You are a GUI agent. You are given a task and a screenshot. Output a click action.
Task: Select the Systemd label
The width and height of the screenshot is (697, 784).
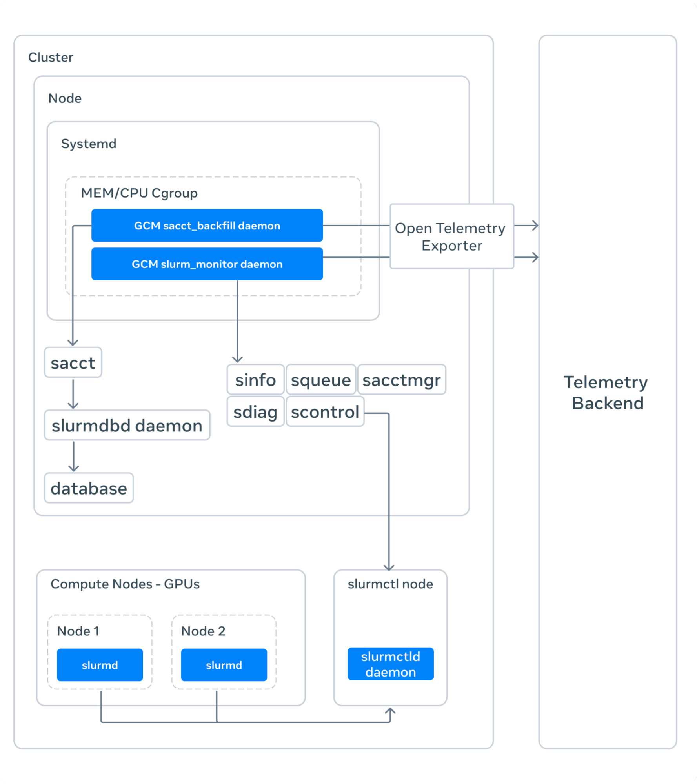(x=89, y=144)
